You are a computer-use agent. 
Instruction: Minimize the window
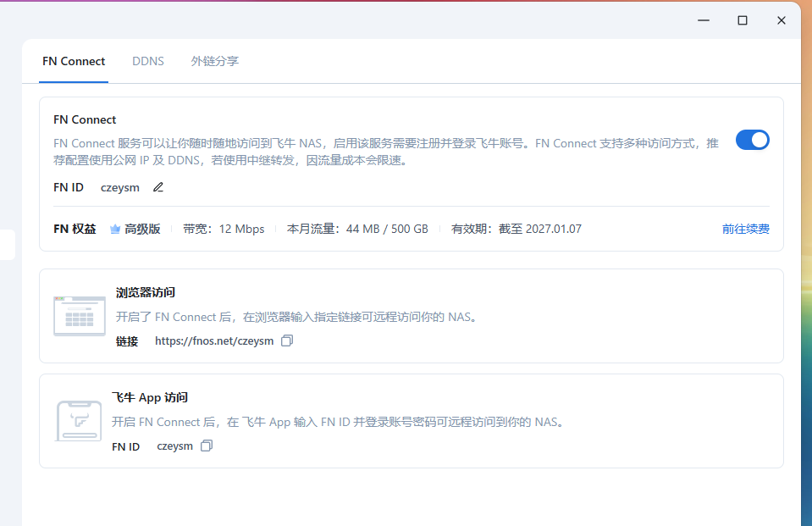tap(703, 19)
